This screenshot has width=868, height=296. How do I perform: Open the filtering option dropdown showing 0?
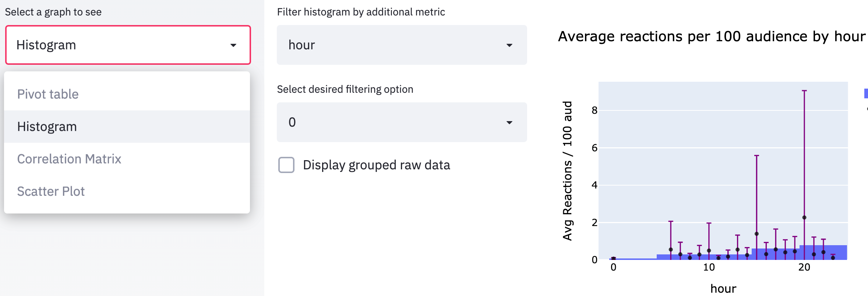(x=402, y=122)
